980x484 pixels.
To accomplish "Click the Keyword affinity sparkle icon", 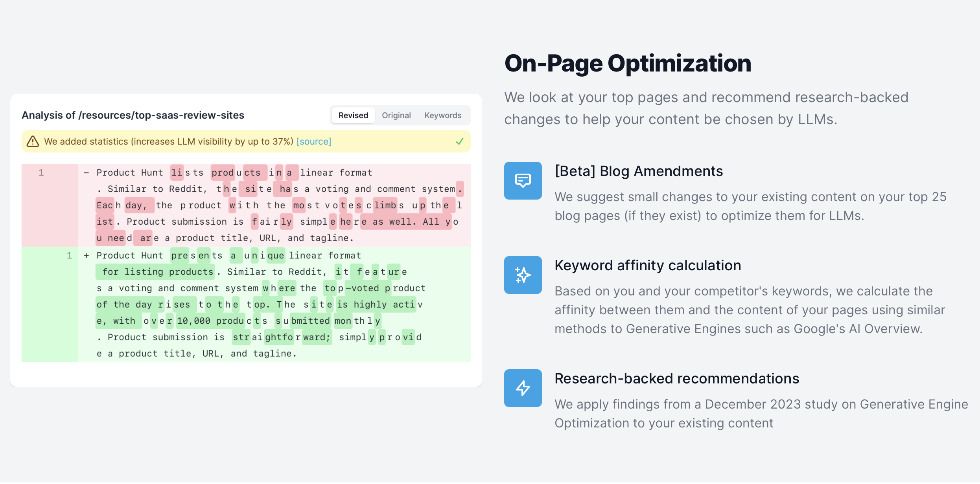I will pos(523,275).
